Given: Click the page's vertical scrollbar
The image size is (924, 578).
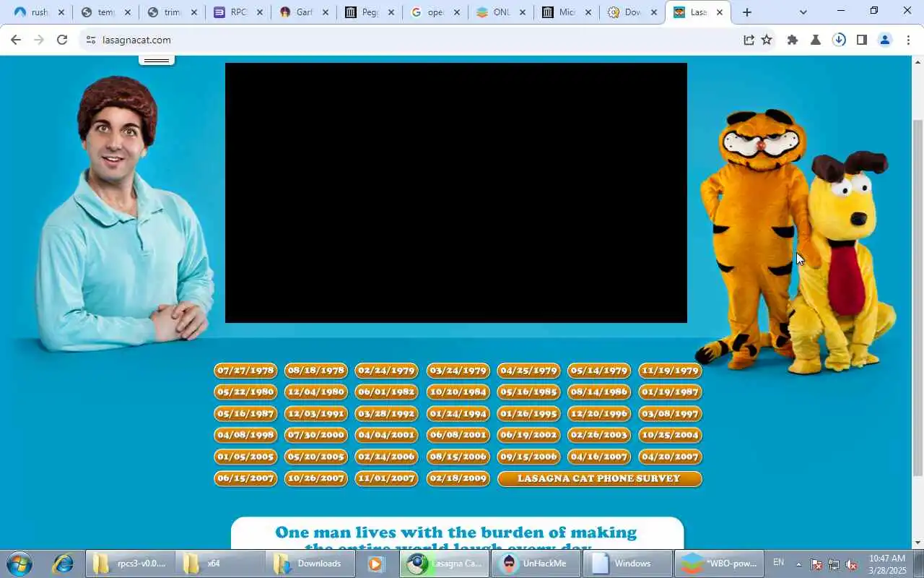Looking at the screenshot, I should tap(918, 296).
